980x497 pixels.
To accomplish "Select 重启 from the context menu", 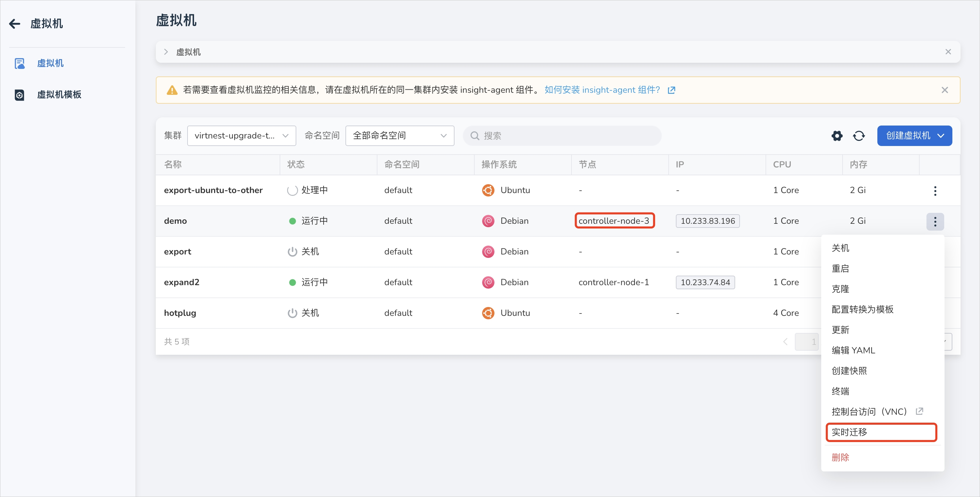I will (x=882, y=269).
